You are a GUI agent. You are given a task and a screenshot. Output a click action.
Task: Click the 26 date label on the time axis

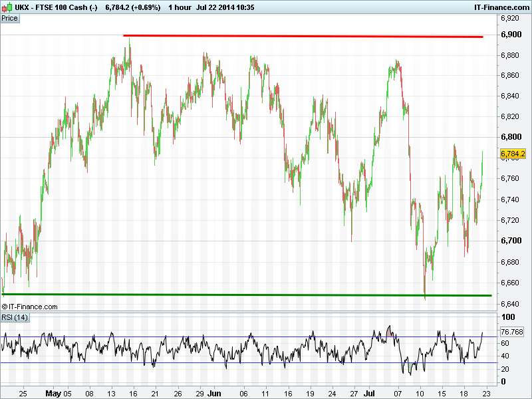(x=178, y=394)
